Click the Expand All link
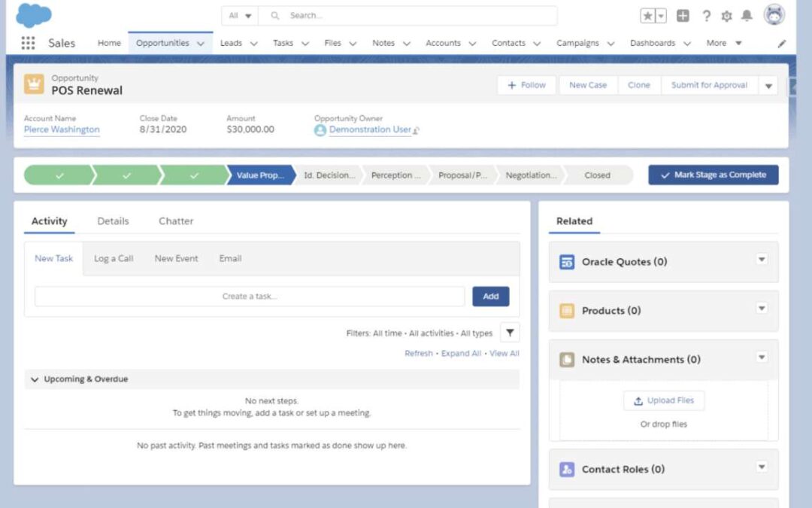 [x=461, y=354]
